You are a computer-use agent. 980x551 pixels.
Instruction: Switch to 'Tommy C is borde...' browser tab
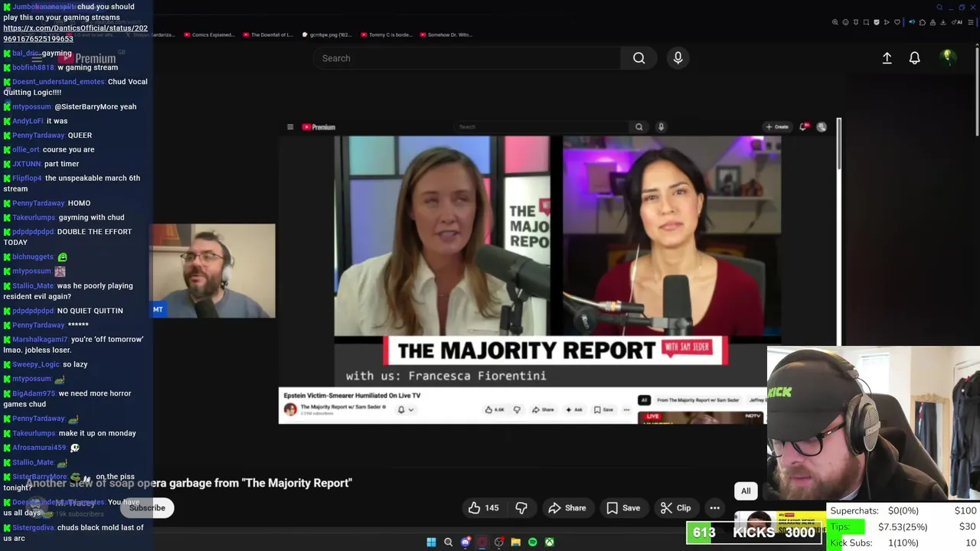tap(385, 34)
